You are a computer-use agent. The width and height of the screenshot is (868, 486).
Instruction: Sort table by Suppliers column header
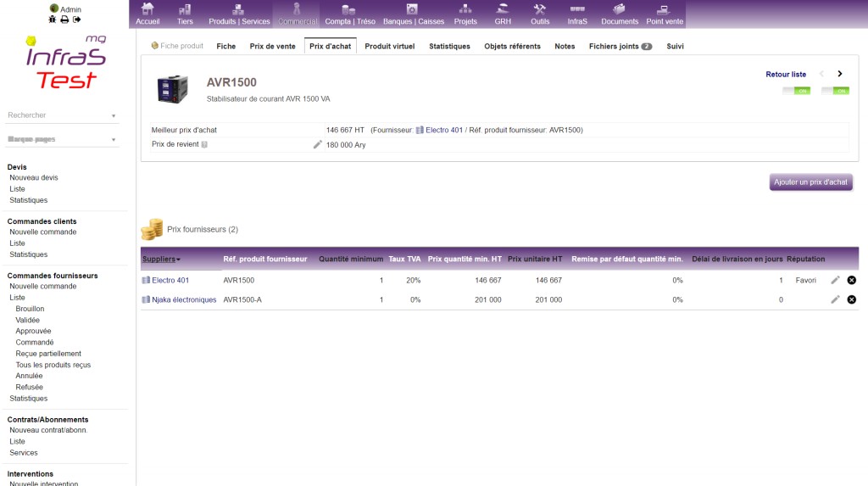point(161,259)
